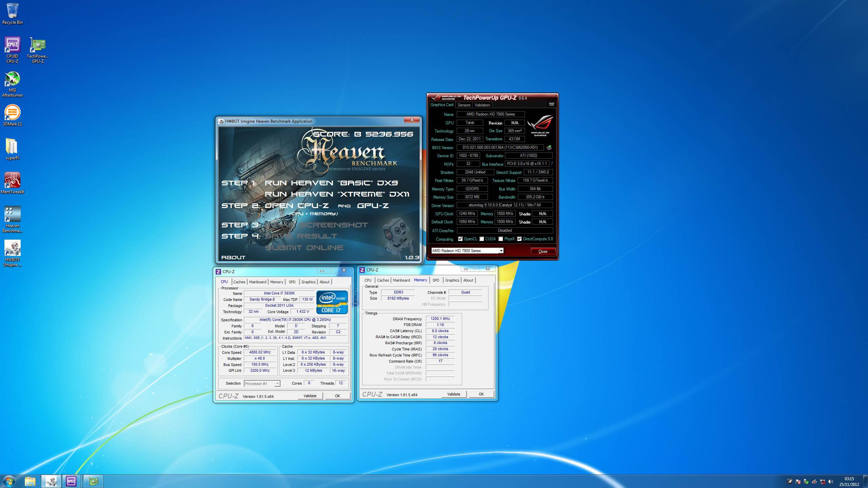The width and height of the screenshot is (868, 488).
Task: Select the superPi folder on desktop
Action: point(12,149)
